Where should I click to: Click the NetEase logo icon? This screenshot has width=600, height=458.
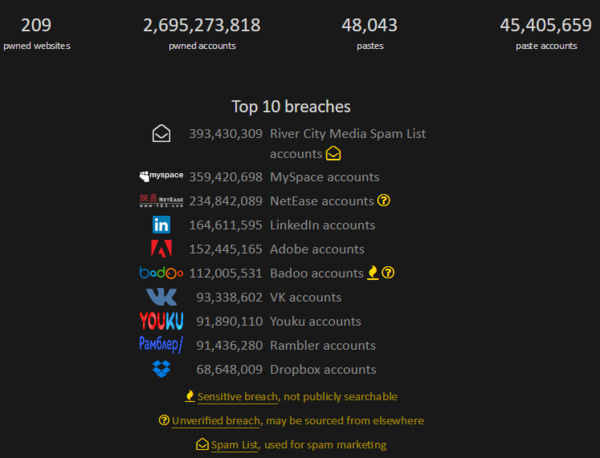pos(161,201)
